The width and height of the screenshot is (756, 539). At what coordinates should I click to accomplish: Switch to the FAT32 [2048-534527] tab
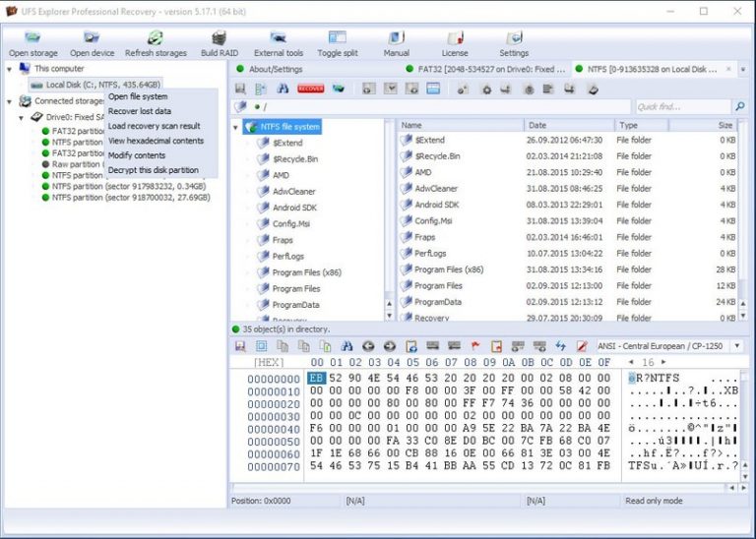click(x=486, y=70)
